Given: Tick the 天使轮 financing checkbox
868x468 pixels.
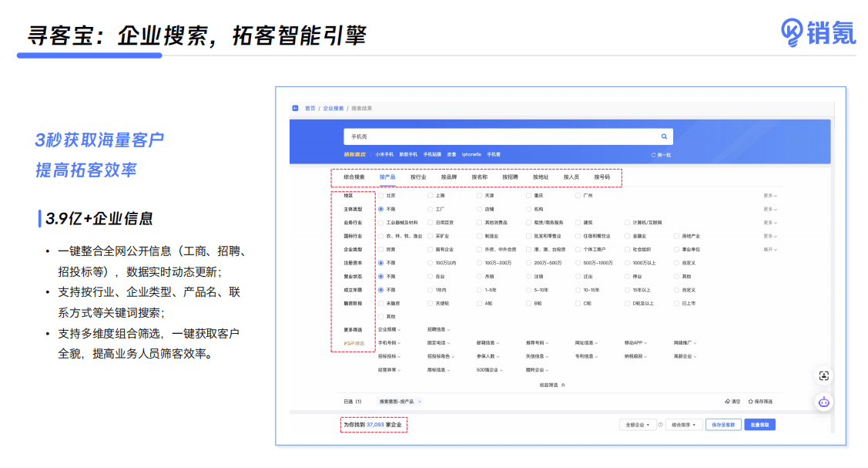Looking at the screenshot, I should [430, 304].
